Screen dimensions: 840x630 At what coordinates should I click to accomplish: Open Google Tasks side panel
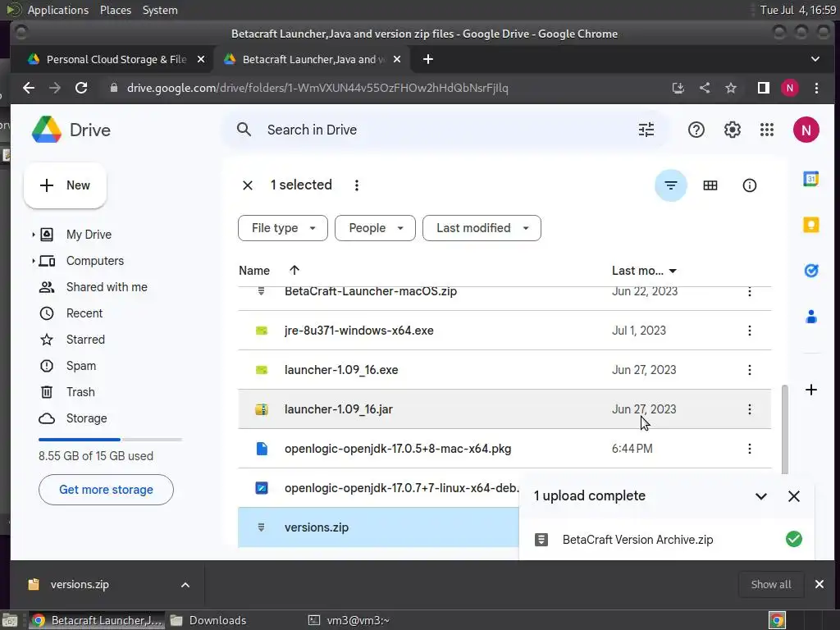click(810, 271)
